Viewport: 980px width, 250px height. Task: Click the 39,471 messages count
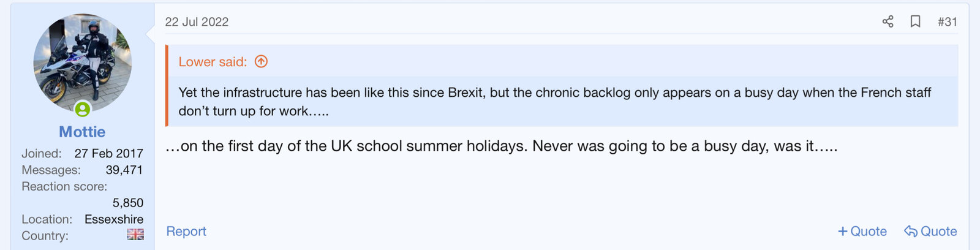(124, 170)
